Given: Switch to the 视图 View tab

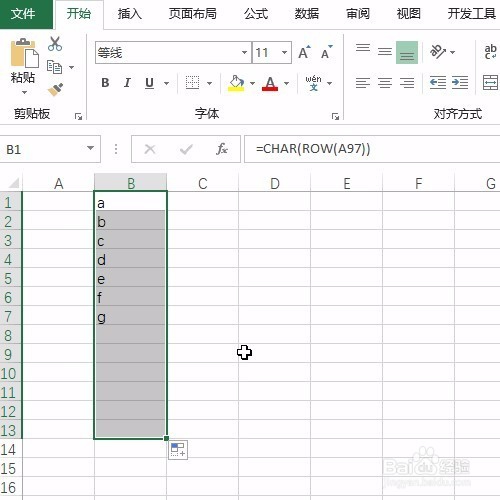Looking at the screenshot, I should 408,14.
